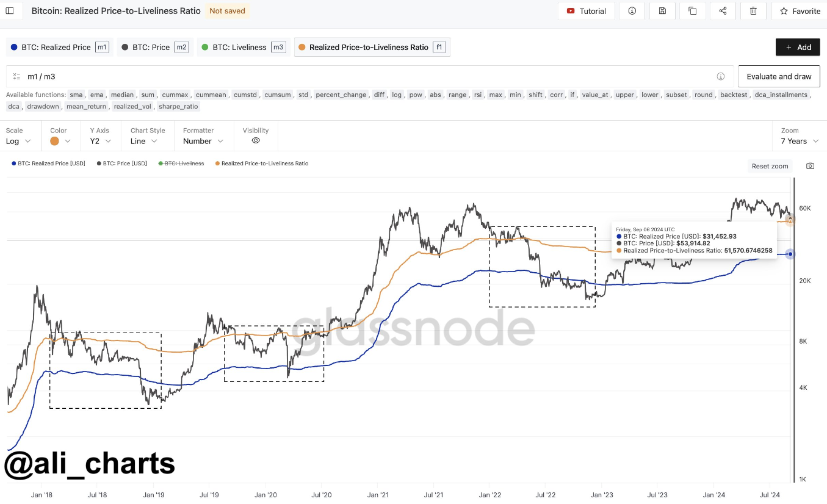Insert the sharpe_ratio function
The width and height of the screenshot is (827, 504).
[x=178, y=107]
